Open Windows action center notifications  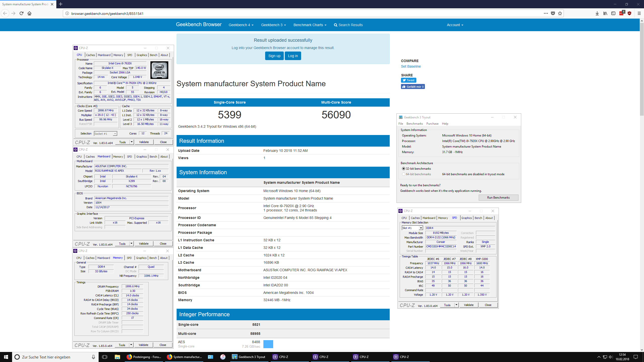pos(636,357)
